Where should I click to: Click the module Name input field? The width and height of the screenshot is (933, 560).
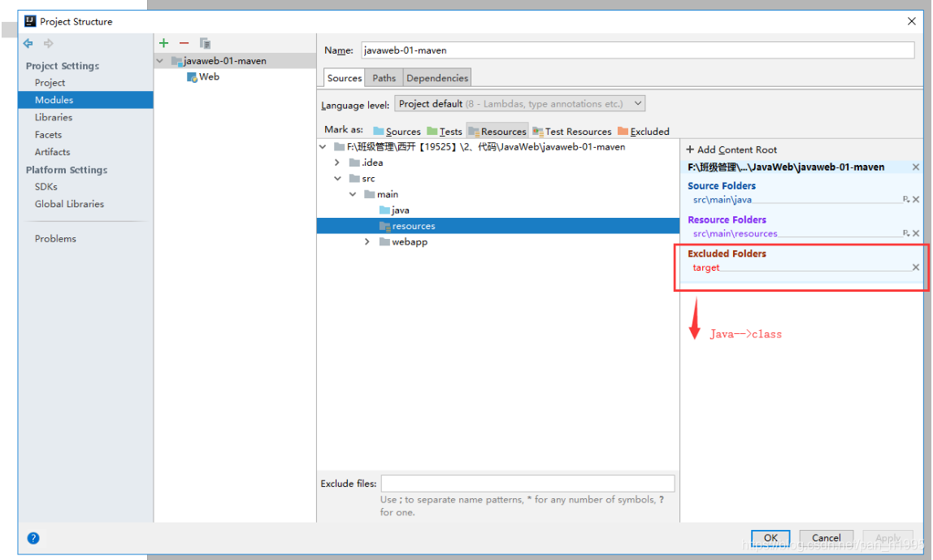[637, 50]
